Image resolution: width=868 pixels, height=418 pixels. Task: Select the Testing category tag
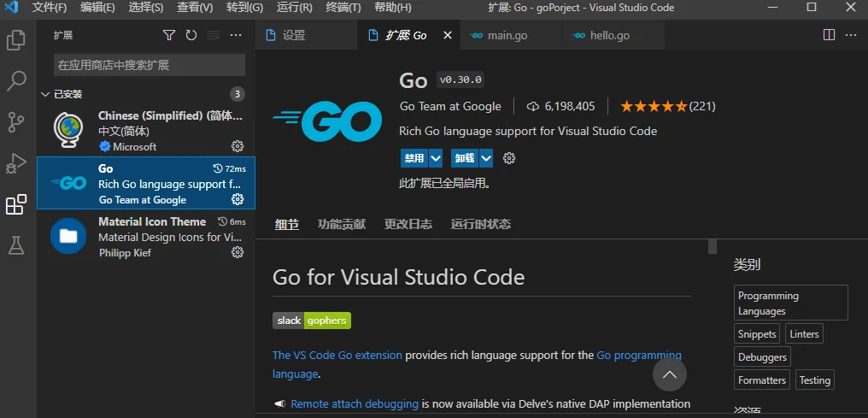click(814, 380)
